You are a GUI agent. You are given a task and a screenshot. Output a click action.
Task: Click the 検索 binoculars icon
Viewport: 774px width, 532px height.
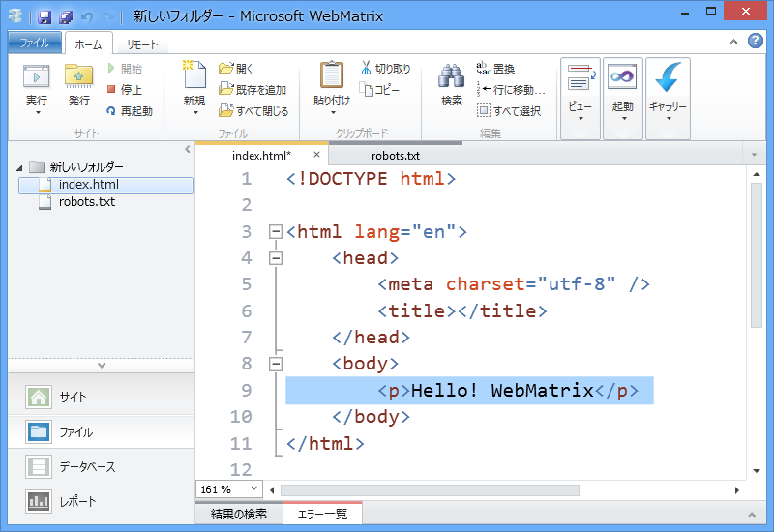pos(451,77)
